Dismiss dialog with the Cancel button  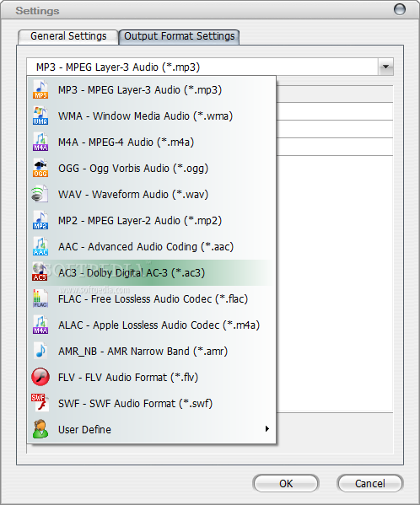click(x=369, y=483)
